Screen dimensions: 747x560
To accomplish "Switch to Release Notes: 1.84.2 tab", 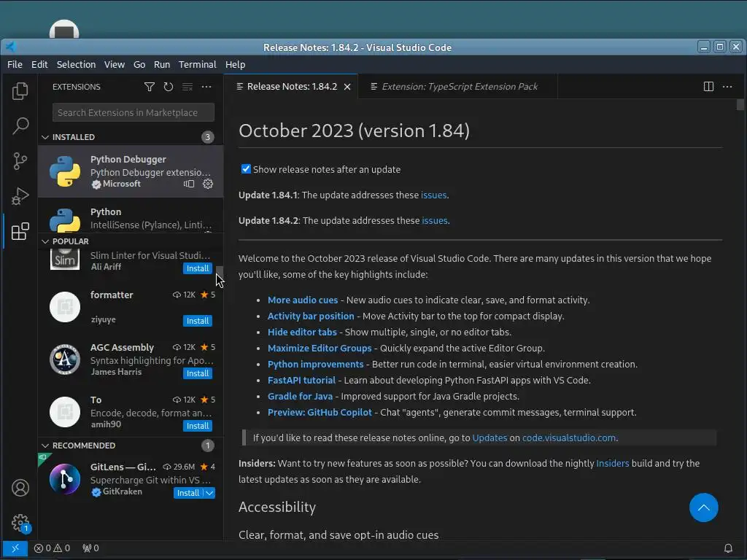I will [x=292, y=87].
